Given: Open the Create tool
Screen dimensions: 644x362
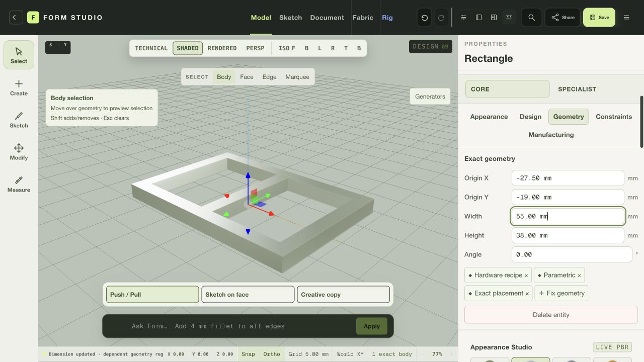Looking at the screenshot, I should click(x=19, y=87).
